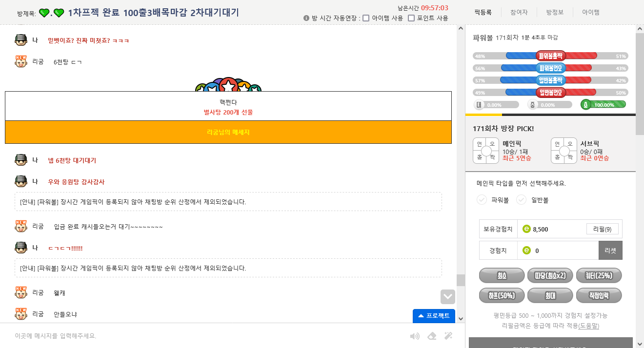Screen dimensions: 644x348
Task: Open the 방정보 tab
Action: click(555, 12)
